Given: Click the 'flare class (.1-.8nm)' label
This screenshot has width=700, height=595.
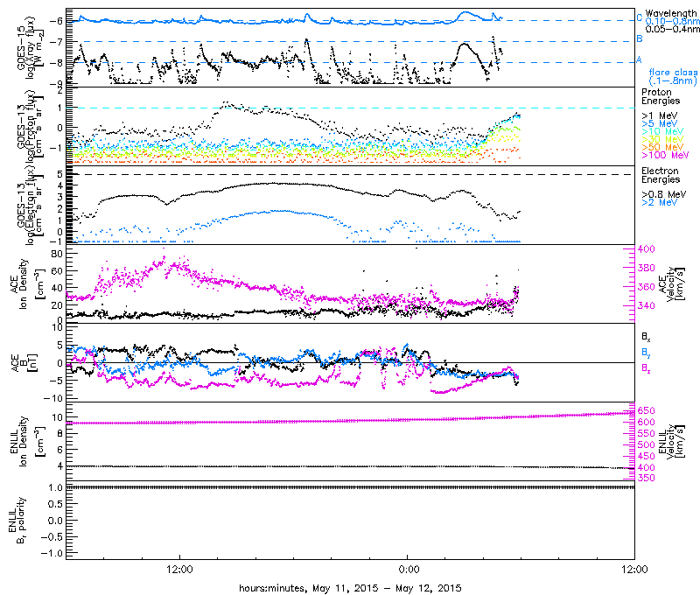Looking at the screenshot, I should (x=673, y=76).
